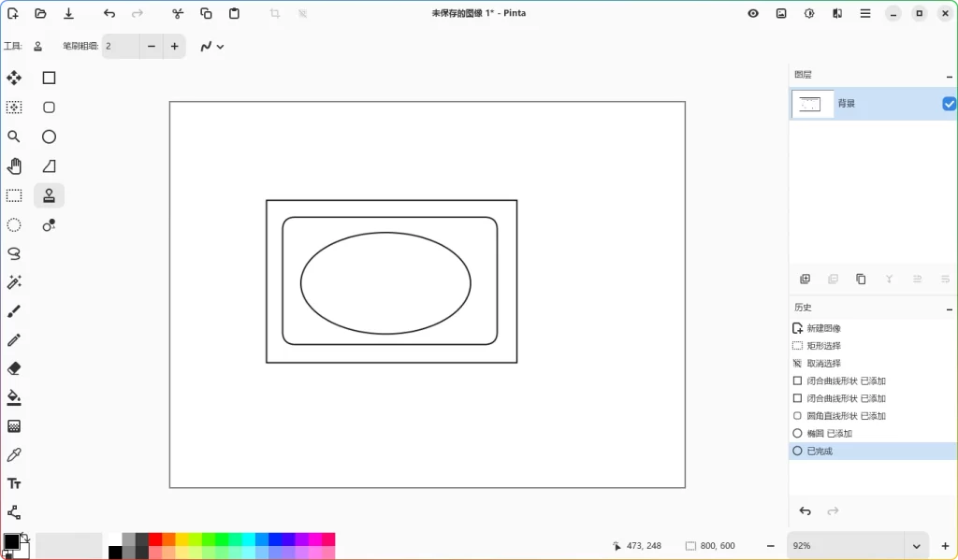Select the Paint Bucket fill tool
This screenshot has width=958, height=560.
pos(14,397)
